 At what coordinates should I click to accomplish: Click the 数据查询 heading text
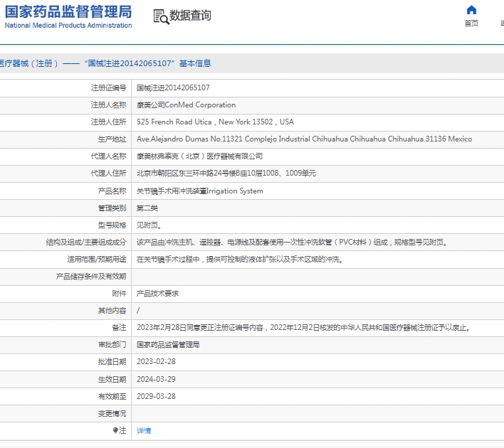[190, 15]
